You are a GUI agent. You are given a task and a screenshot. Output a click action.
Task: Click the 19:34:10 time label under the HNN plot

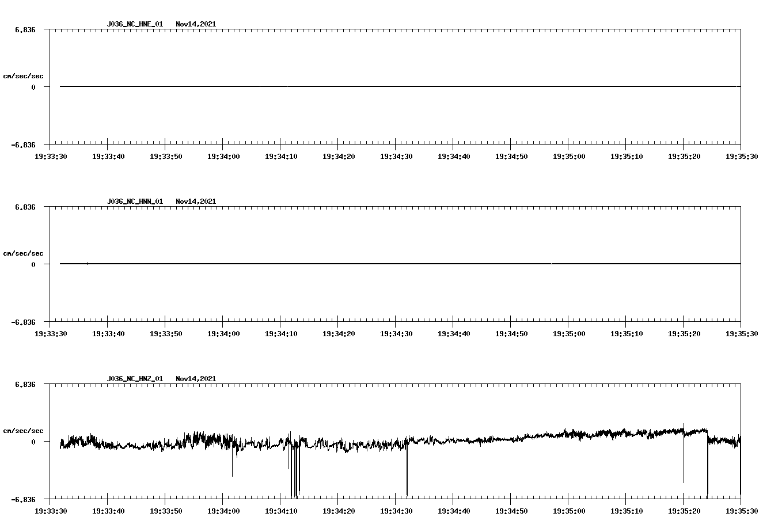tap(281, 333)
